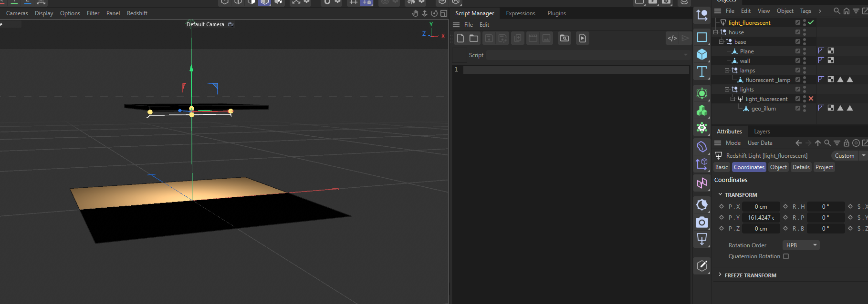Collapse the house hierarchy node

click(x=715, y=32)
